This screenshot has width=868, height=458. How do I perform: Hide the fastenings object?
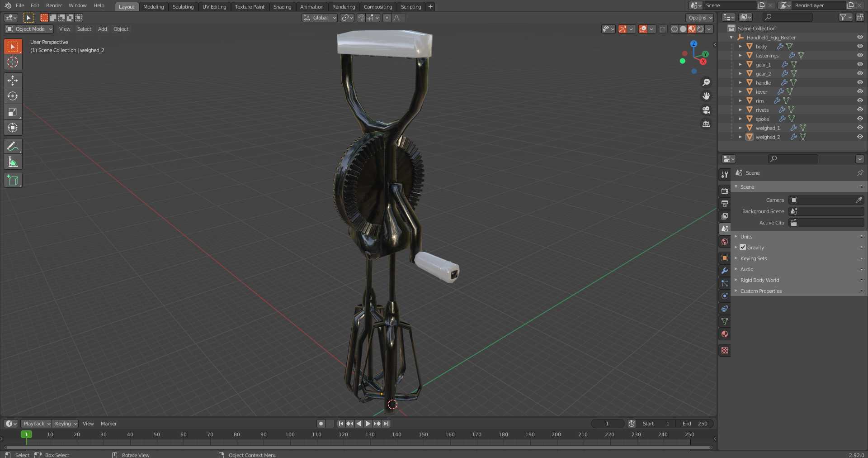859,56
